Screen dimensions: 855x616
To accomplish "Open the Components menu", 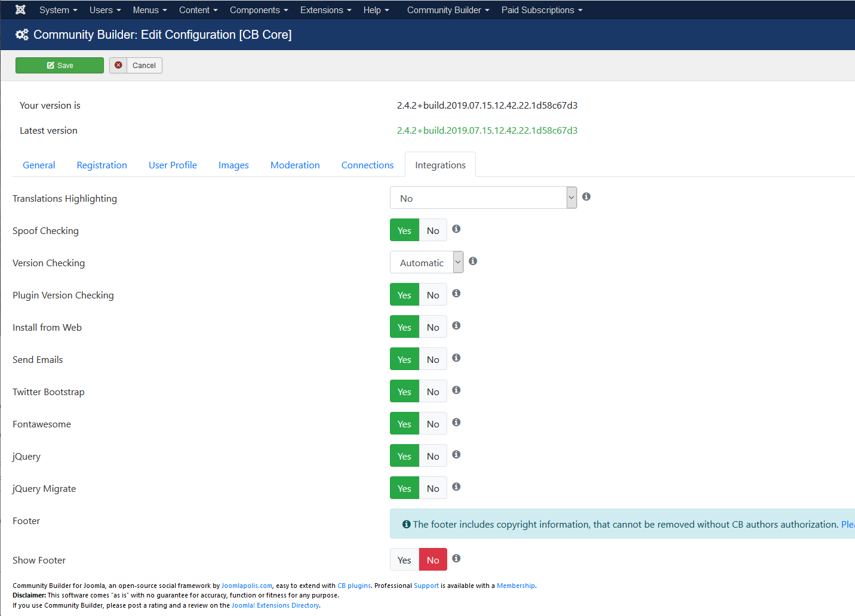I will coord(259,10).
